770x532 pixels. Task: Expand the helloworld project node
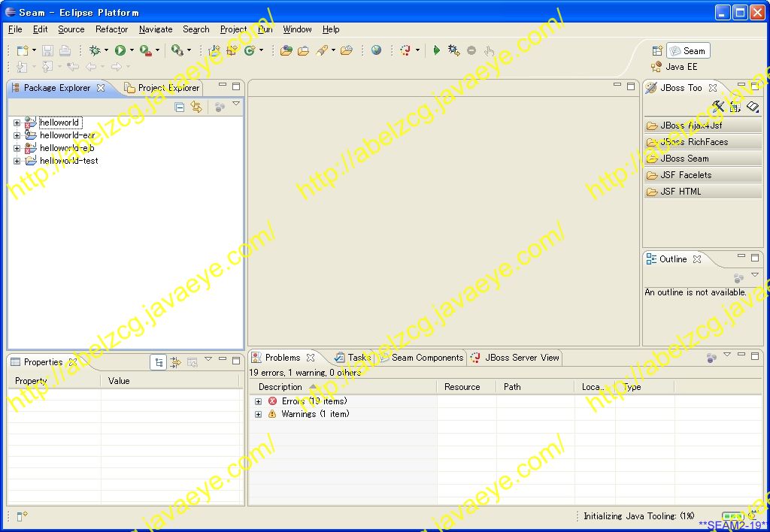[x=17, y=122]
